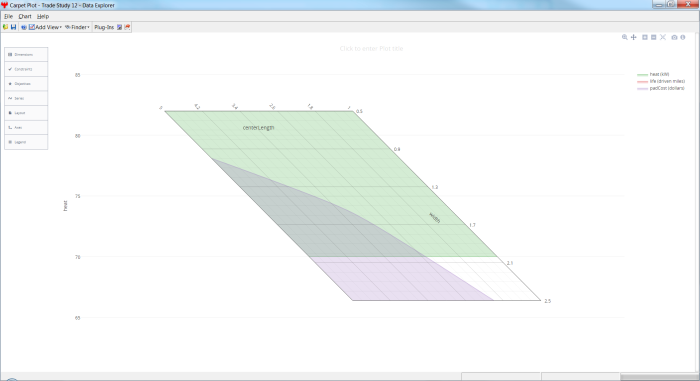
Task: Click the zoom out minus plot icon
Action: coord(654,38)
